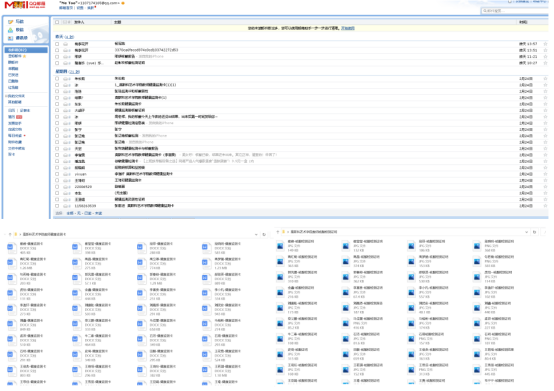Screen dimensions: 554x391
Task: Tick the select-all checkbox in mail header
Action: [x=57, y=22]
